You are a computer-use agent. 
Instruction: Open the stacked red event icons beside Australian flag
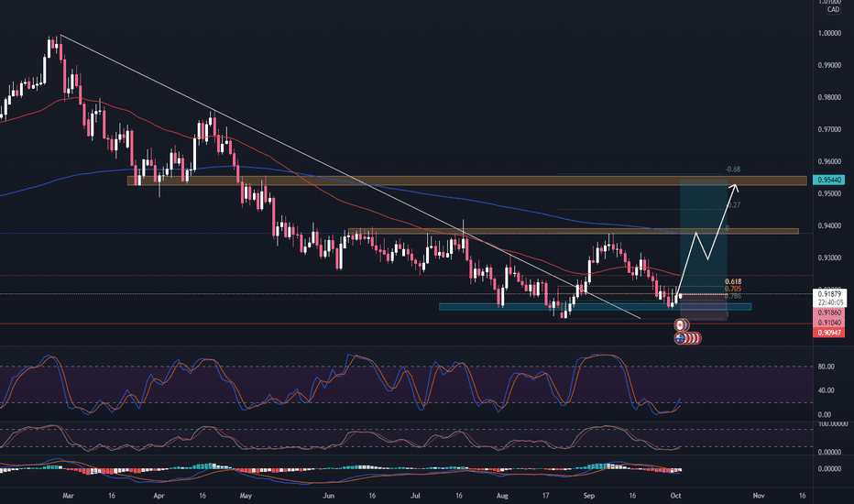[693, 338]
